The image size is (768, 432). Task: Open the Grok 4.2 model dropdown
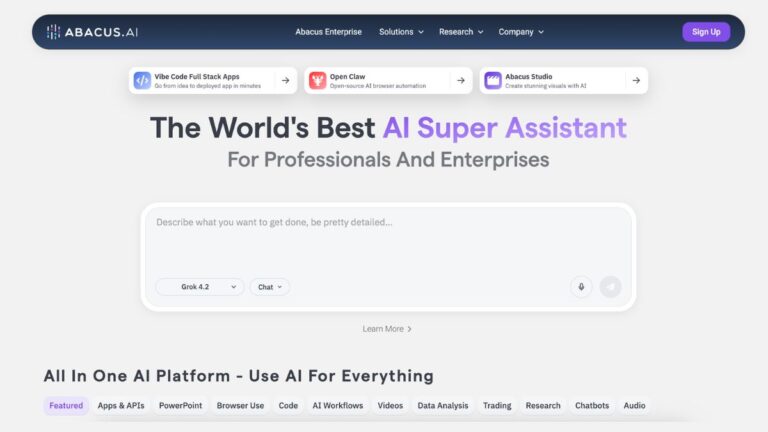click(200, 287)
